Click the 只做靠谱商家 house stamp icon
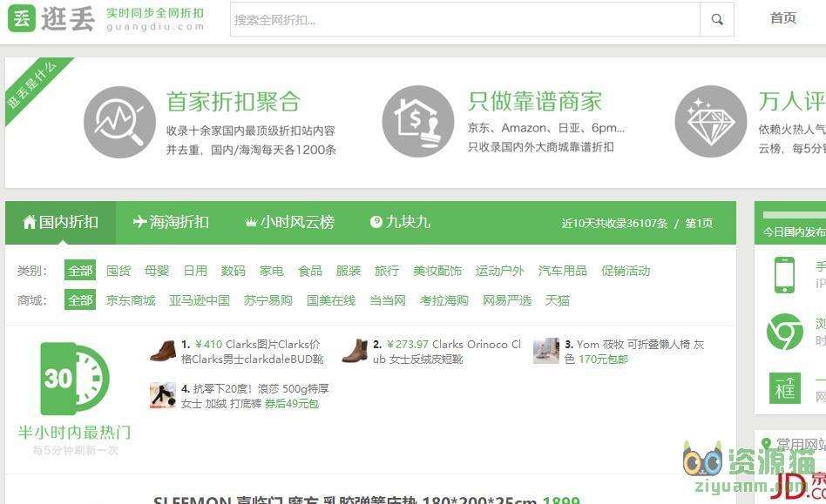Viewport: 826px width, 504px height. point(418,122)
